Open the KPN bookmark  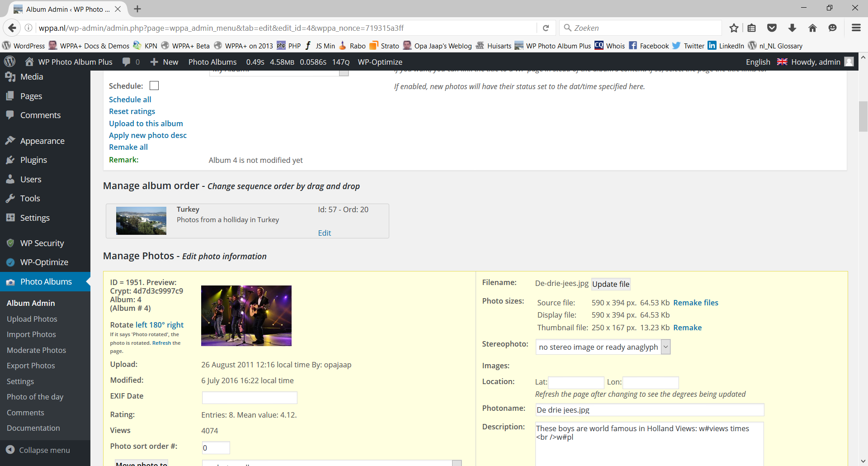pos(145,46)
